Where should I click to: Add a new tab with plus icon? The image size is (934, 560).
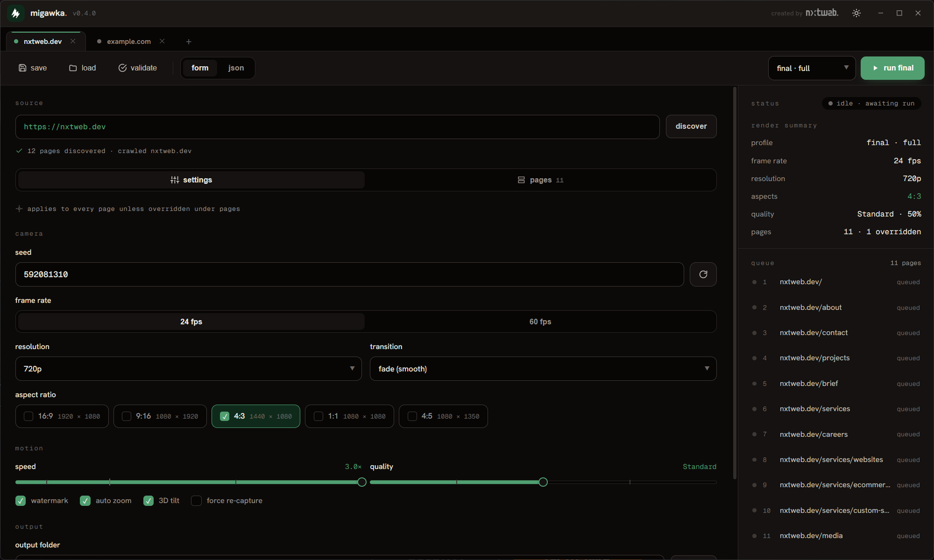pos(189,42)
